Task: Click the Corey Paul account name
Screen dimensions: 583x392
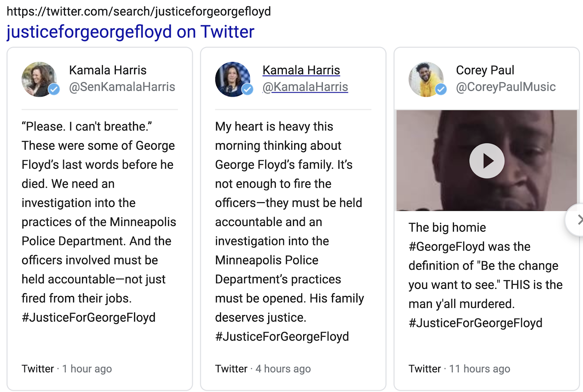Action: coord(485,70)
